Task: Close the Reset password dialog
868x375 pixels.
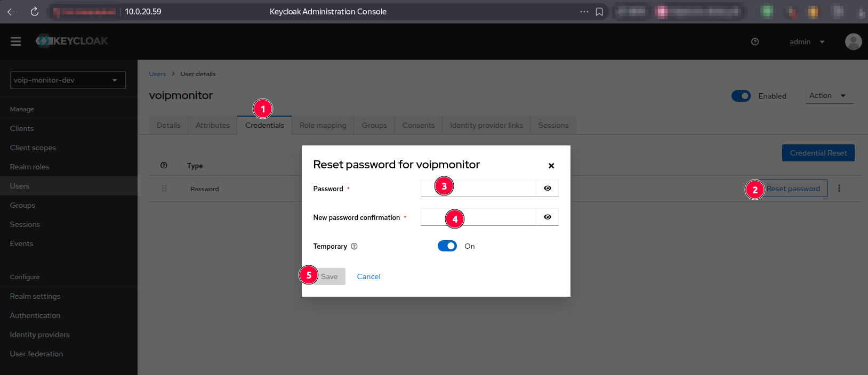Action: [x=551, y=166]
